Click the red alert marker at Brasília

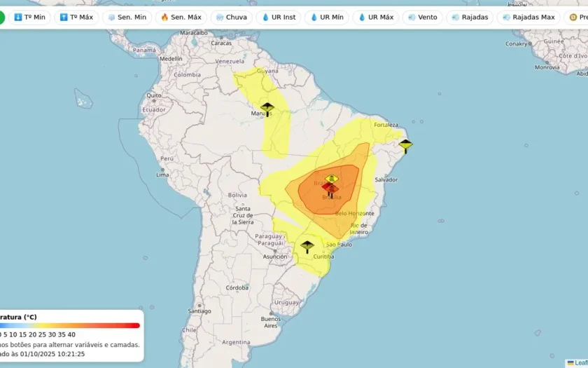click(330, 189)
